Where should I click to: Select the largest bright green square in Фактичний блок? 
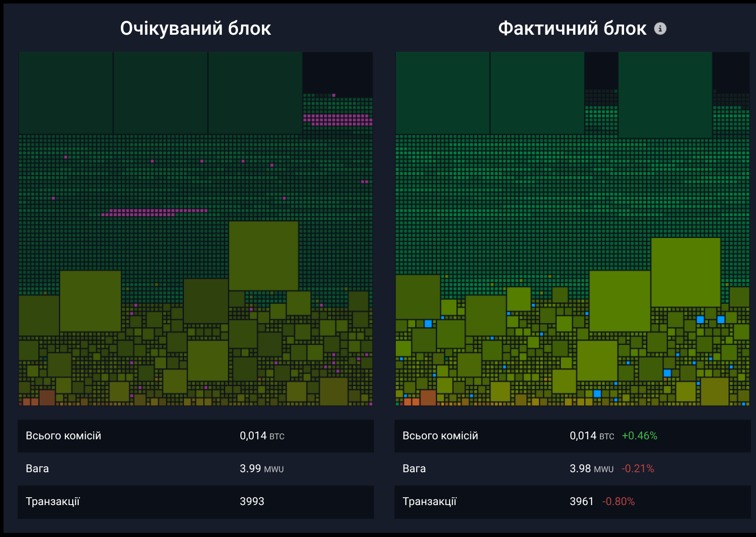click(x=686, y=272)
